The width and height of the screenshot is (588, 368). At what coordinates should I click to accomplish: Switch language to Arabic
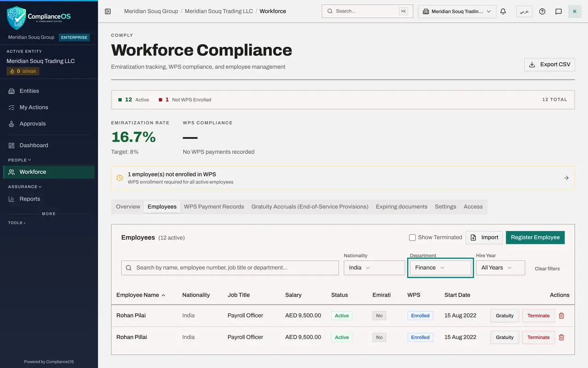pos(524,11)
